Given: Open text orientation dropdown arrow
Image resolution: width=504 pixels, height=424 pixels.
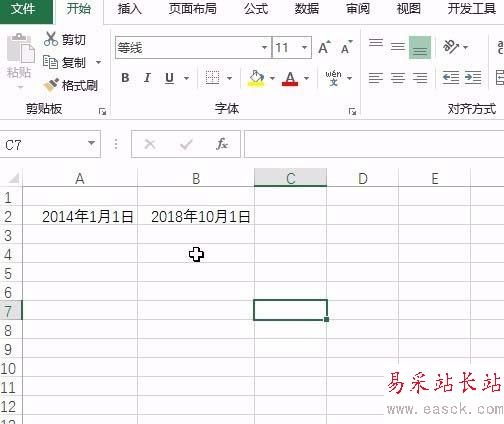Looking at the screenshot, I should pos(466,47).
